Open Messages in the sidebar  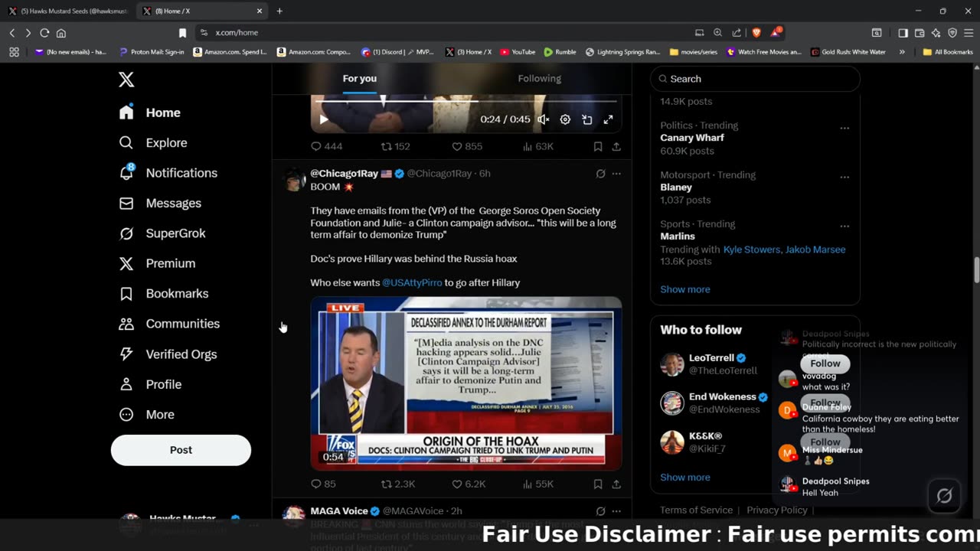pos(160,203)
